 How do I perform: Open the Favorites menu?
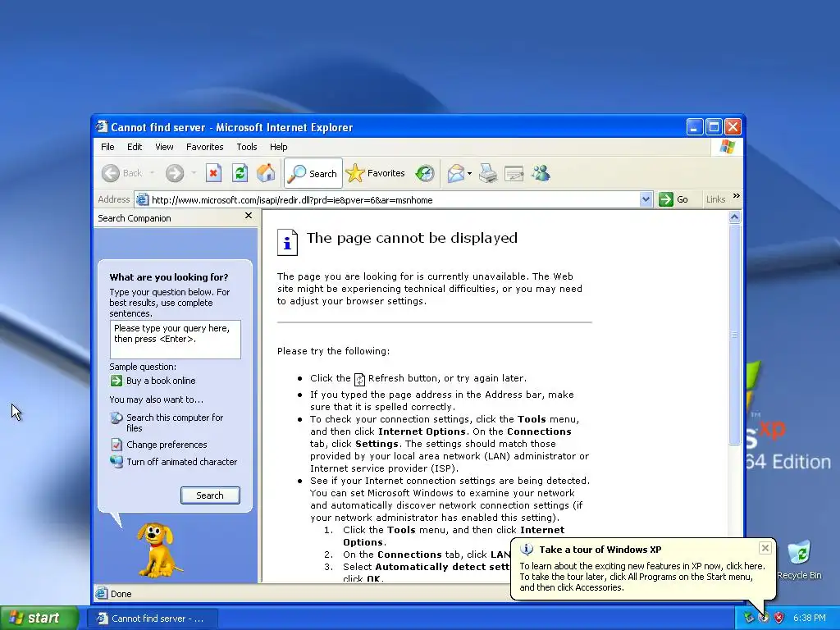coord(204,147)
